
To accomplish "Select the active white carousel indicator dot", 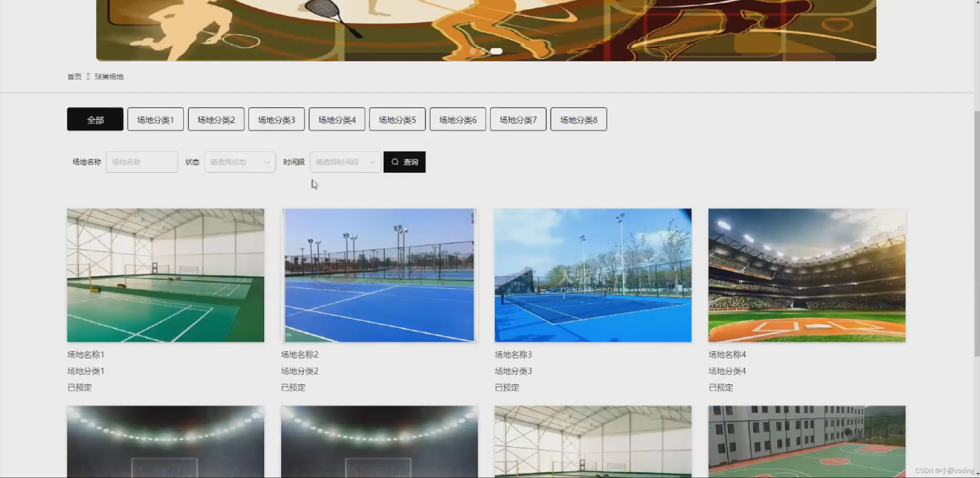I will (496, 51).
